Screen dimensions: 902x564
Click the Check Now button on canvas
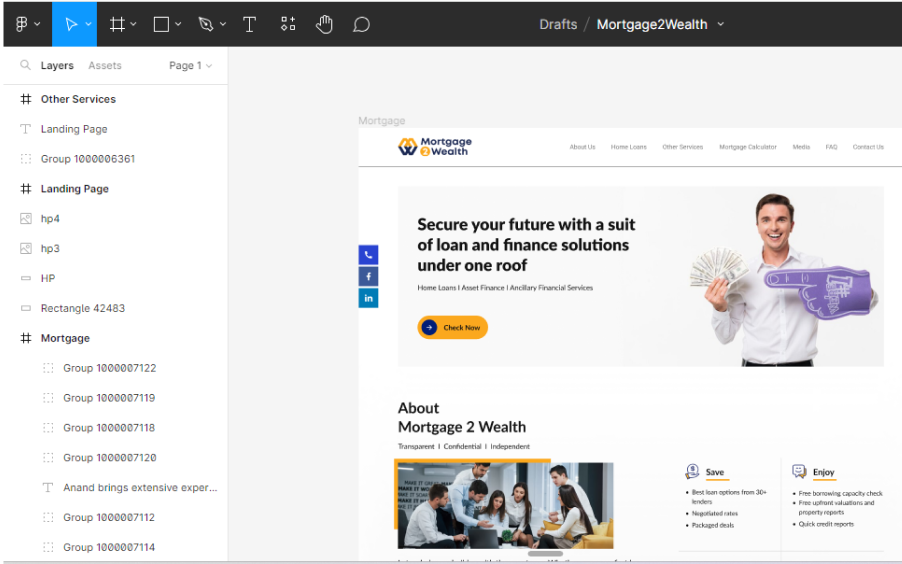click(x=452, y=327)
